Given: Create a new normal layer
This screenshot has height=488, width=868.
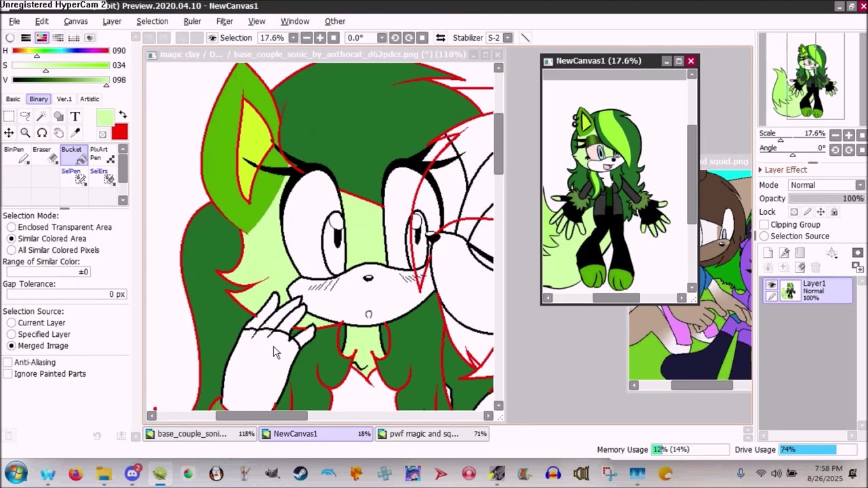Looking at the screenshot, I should (x=768, y=253).
